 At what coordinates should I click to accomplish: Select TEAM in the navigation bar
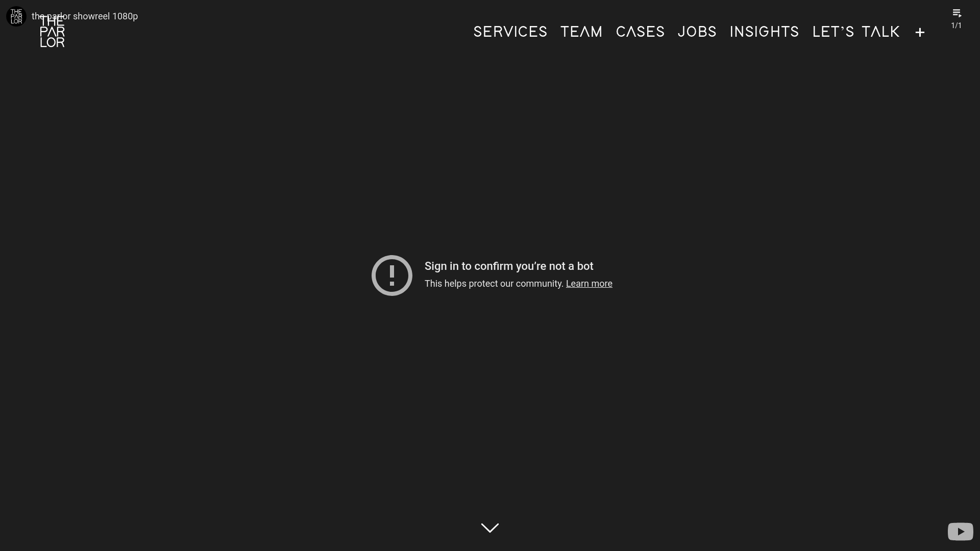[581, 32]
